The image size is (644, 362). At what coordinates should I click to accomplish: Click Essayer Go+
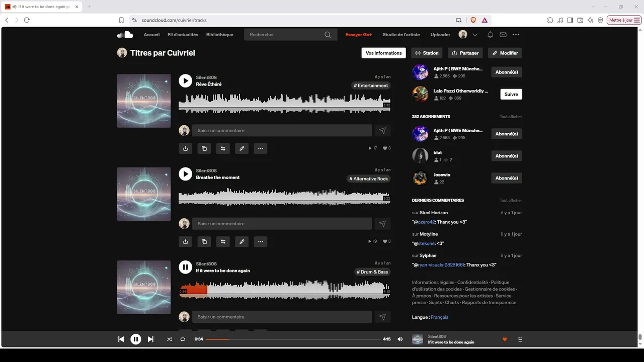(x=359, y=35)
